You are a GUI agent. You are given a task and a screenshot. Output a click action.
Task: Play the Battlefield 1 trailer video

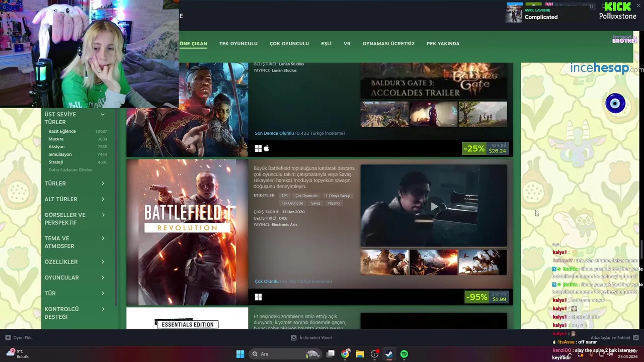point(434,206)
